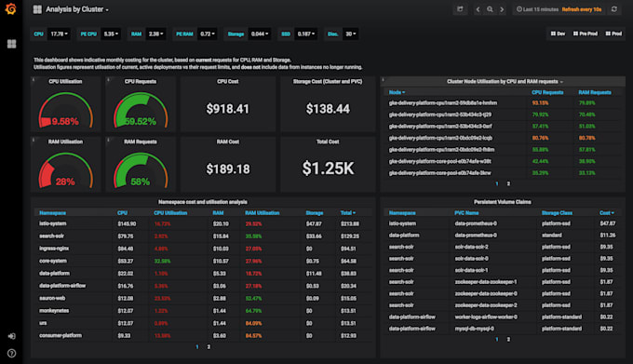633x364 pixels.
Task: Shift time range forward with right arrow
Action: coord(502,9)
